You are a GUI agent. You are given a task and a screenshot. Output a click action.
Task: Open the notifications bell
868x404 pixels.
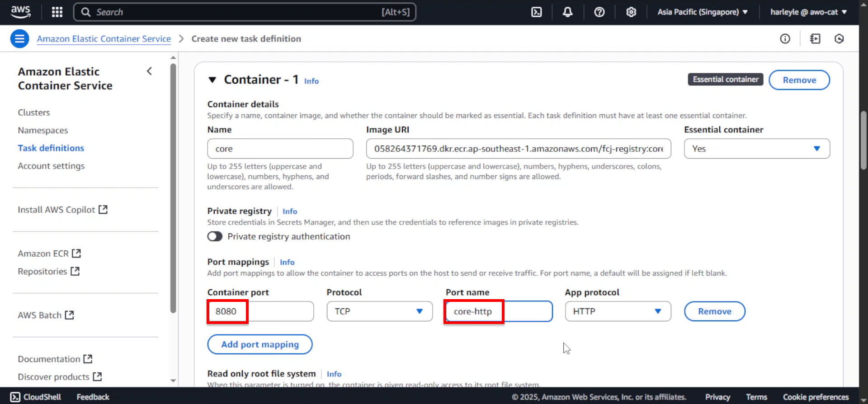coord(567,12)
